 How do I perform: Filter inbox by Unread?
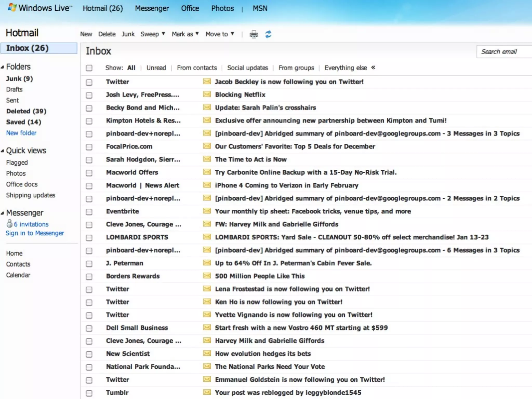[x=156, y=68]
